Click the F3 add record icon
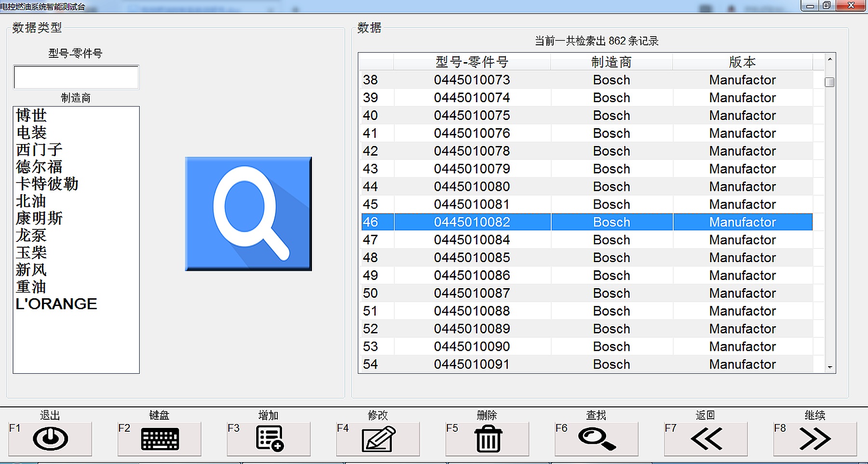 pyautogui.click(x=270, y=439)
